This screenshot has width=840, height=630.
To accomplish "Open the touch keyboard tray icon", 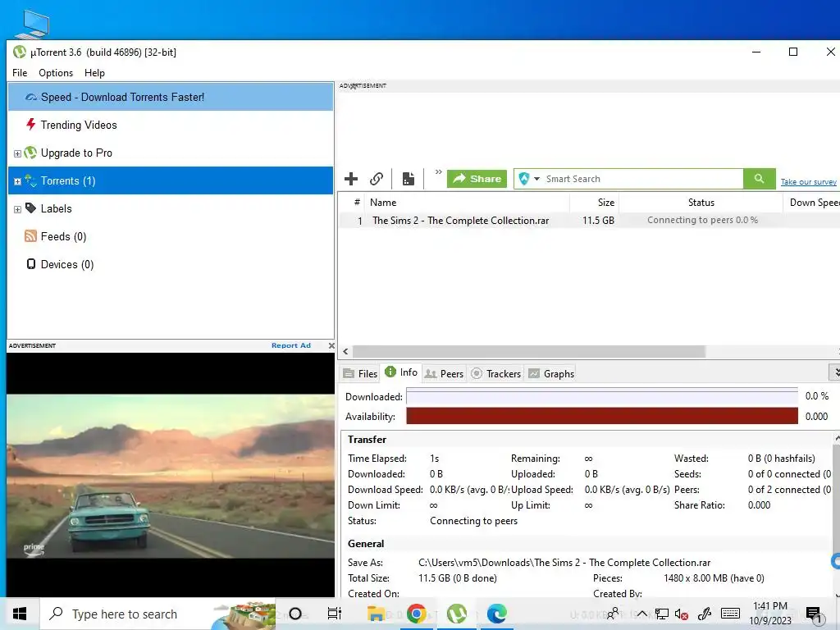I will 730,614.
